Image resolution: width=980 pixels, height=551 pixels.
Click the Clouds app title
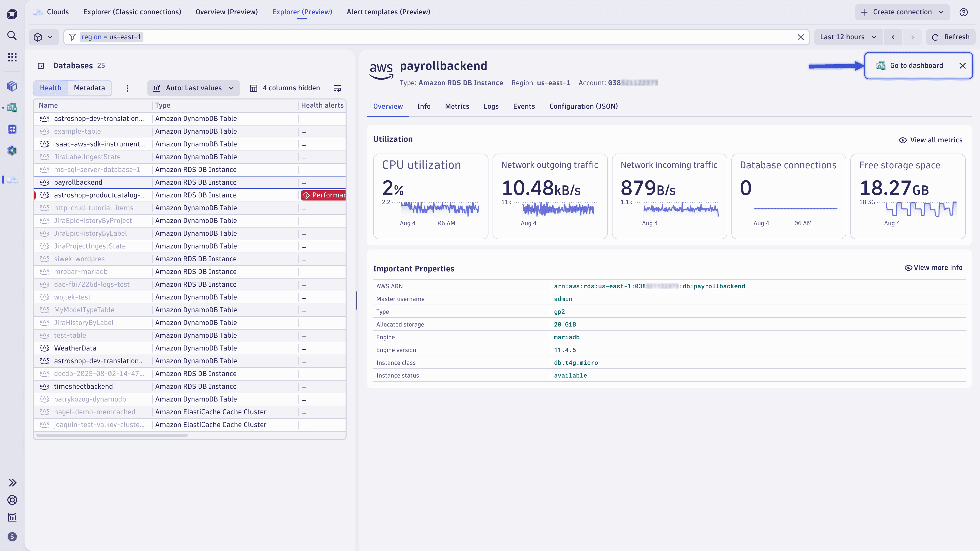(x=58, y=12)
